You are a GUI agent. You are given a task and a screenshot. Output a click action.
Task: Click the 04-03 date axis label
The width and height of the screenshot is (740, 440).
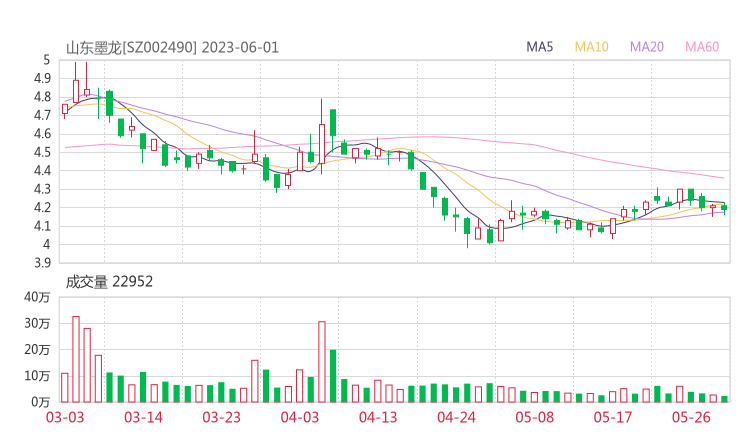click(299, 418)
